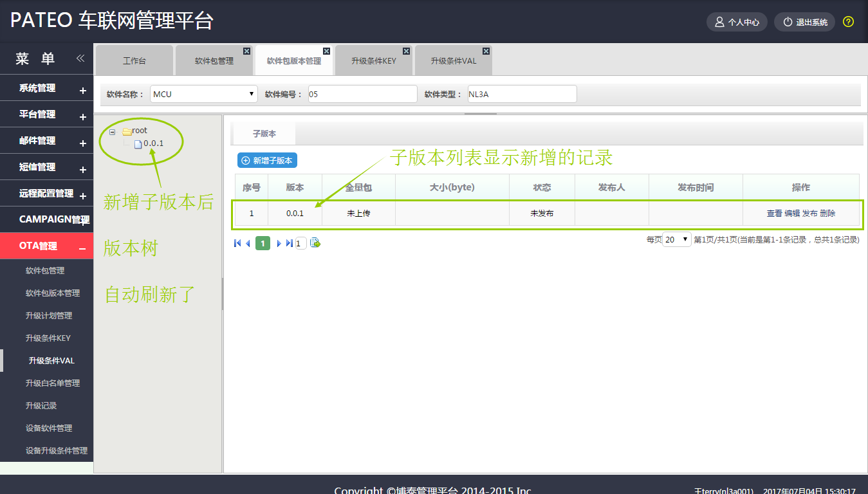Open the 软件名称 MCU dropdown
The width and height of the screenshot is (868, 494).
coord(203,94)
